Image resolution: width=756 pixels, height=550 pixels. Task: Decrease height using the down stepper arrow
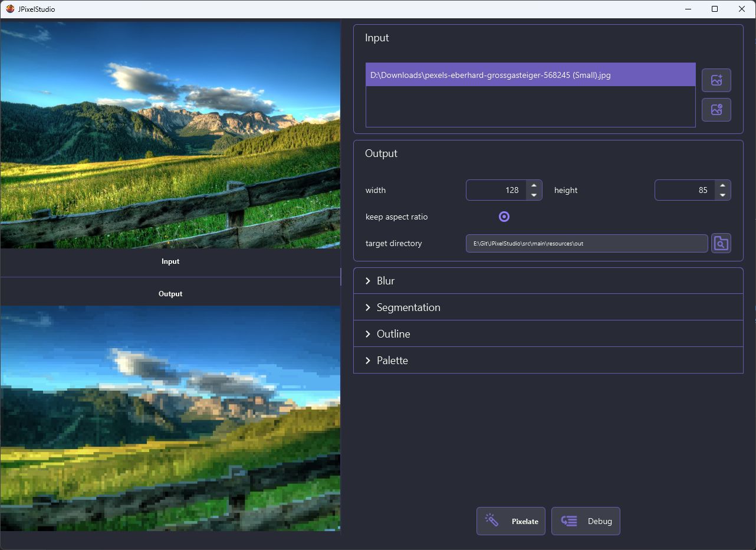pos(722,194)
